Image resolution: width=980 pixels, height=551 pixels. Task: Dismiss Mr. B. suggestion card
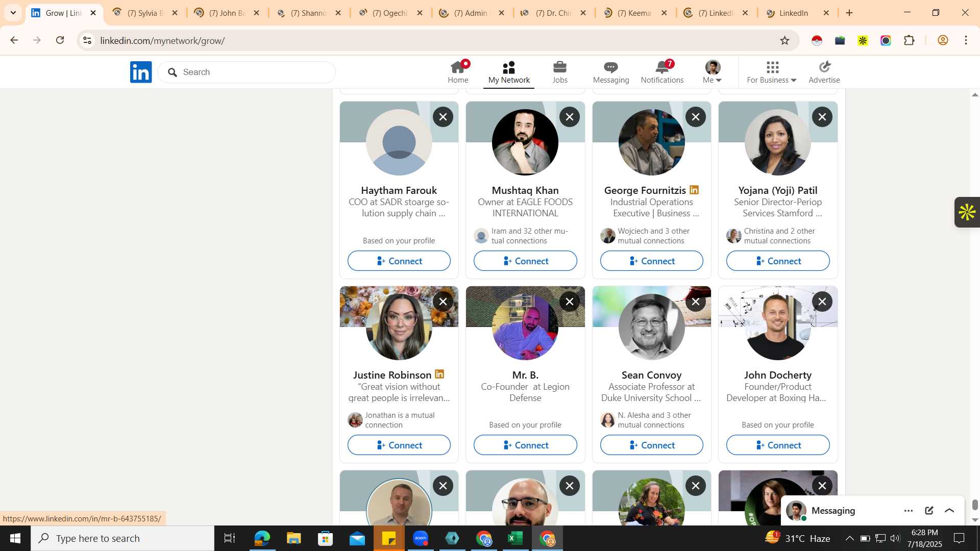pyautogui.click(x=569, y=302)
